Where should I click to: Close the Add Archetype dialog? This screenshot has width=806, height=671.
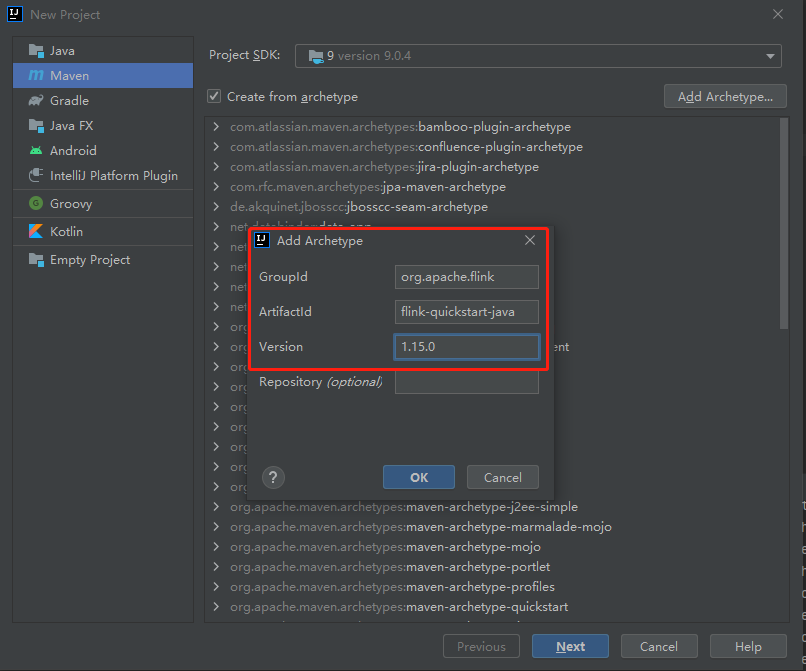(x=530, y=240)
